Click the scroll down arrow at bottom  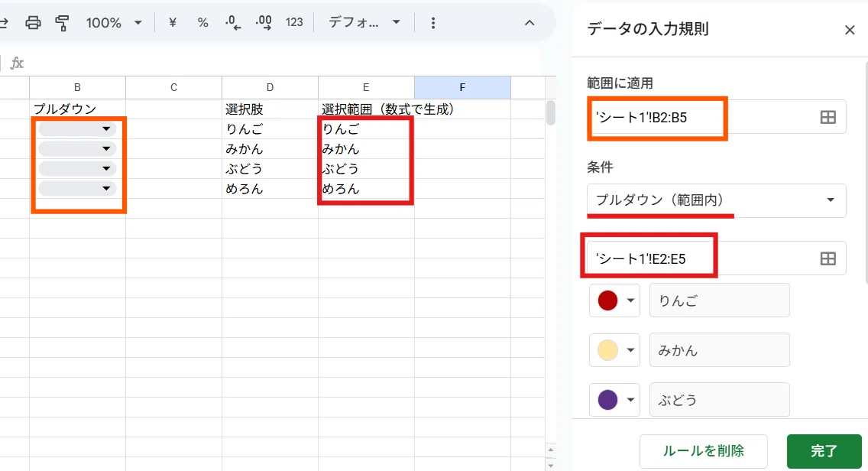(x=550, y=465)
